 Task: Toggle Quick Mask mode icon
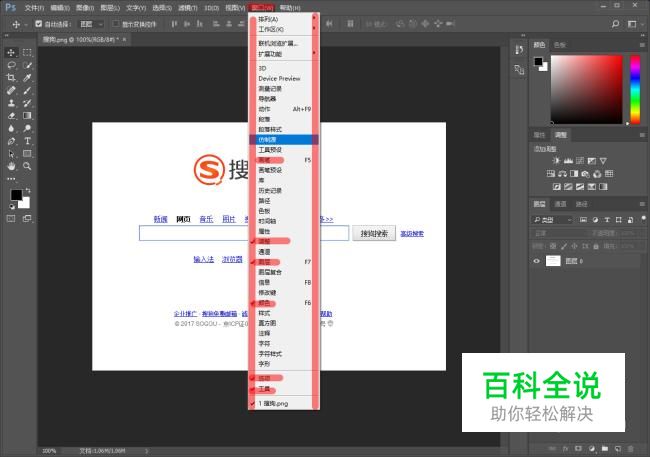point(11,219)
